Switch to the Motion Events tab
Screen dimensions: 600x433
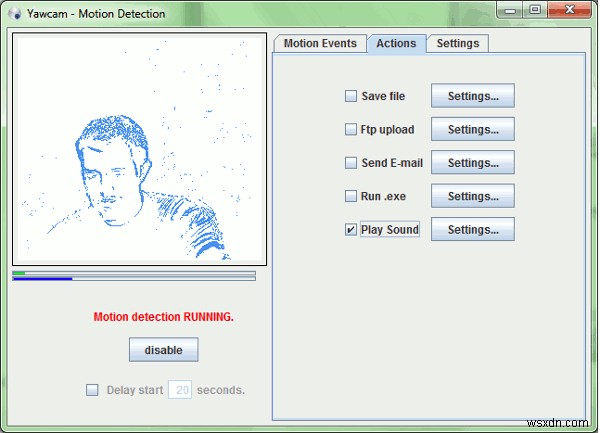(x=320, y=43)
